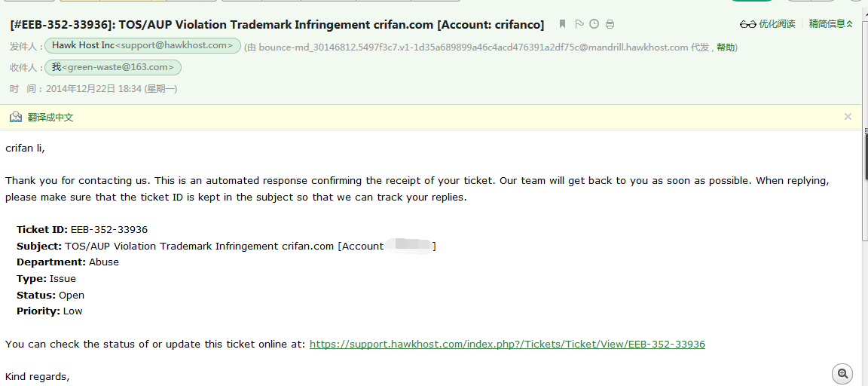Screen dimensions: 868x386
Task: Click the Hawk Host Inc sender chip
Action: pos(143,46)
